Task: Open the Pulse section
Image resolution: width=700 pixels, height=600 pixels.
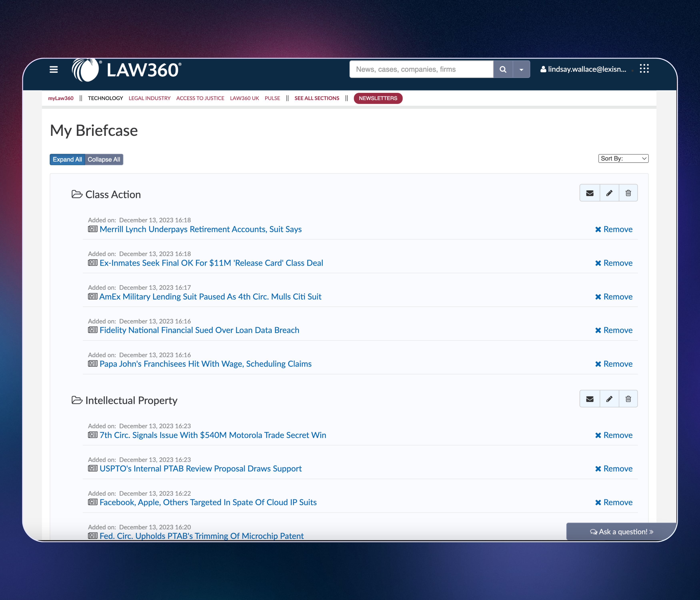Action: pos(272,98)
